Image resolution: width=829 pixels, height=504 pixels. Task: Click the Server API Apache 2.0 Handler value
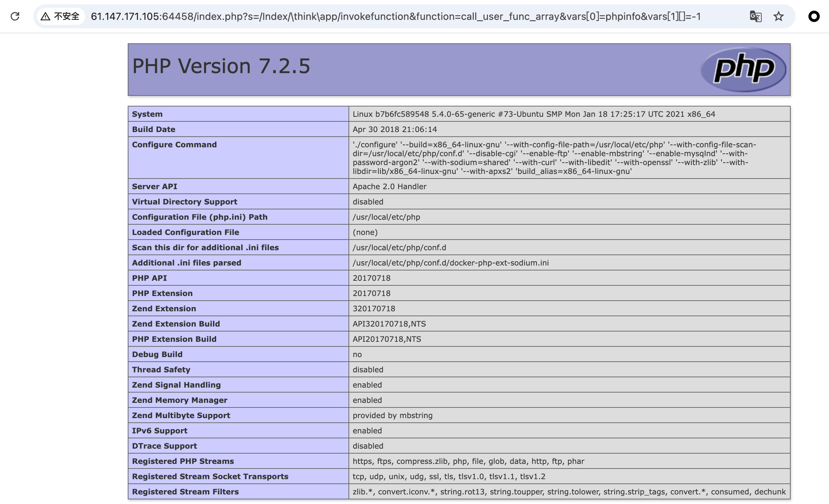389,186
